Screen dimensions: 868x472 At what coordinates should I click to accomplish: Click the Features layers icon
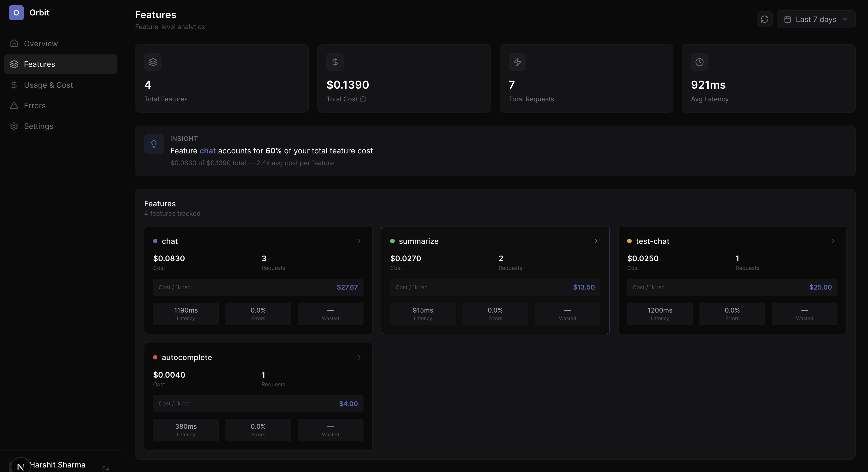(x=14, y=64)
